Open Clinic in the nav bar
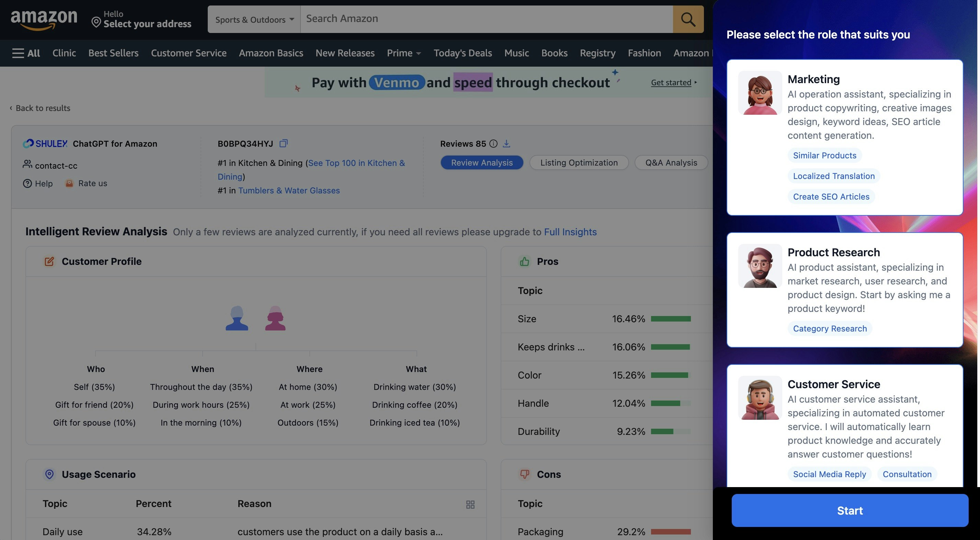Screen dimensions: 980x540 coord(64,53)
